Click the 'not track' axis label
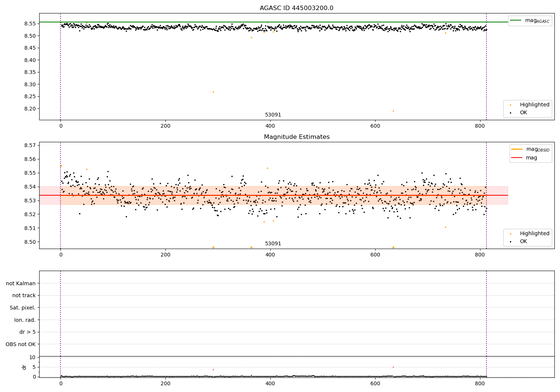The height and width of the screenshot is (392, 560). (24, 296)
